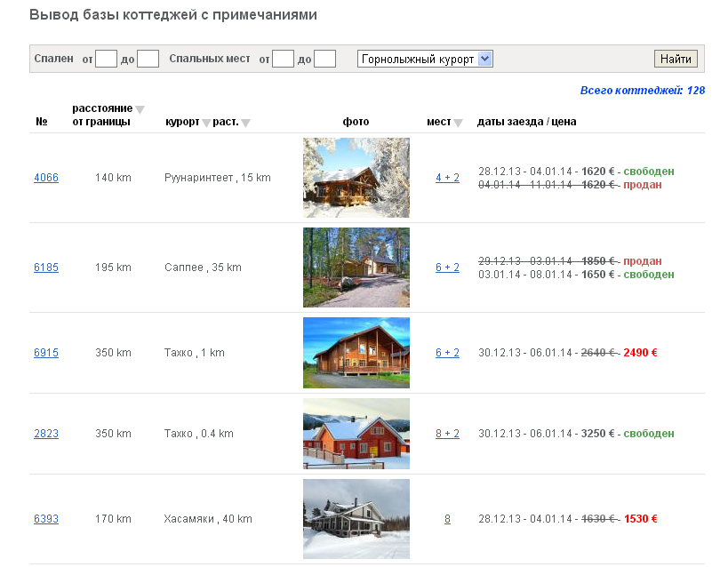This screenshot has height=567, width=728.
Task: Click sort arrow next to курорт
Action: (206, 123)
